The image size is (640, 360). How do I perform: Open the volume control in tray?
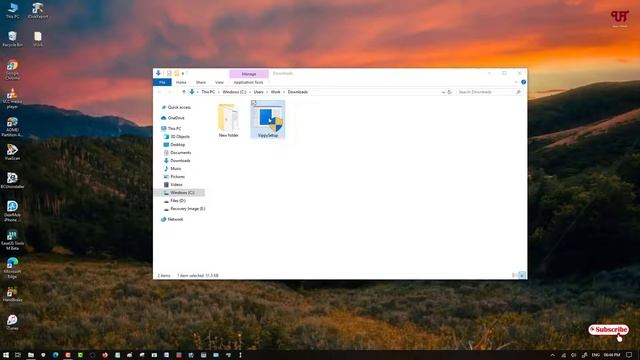(573, 355)
